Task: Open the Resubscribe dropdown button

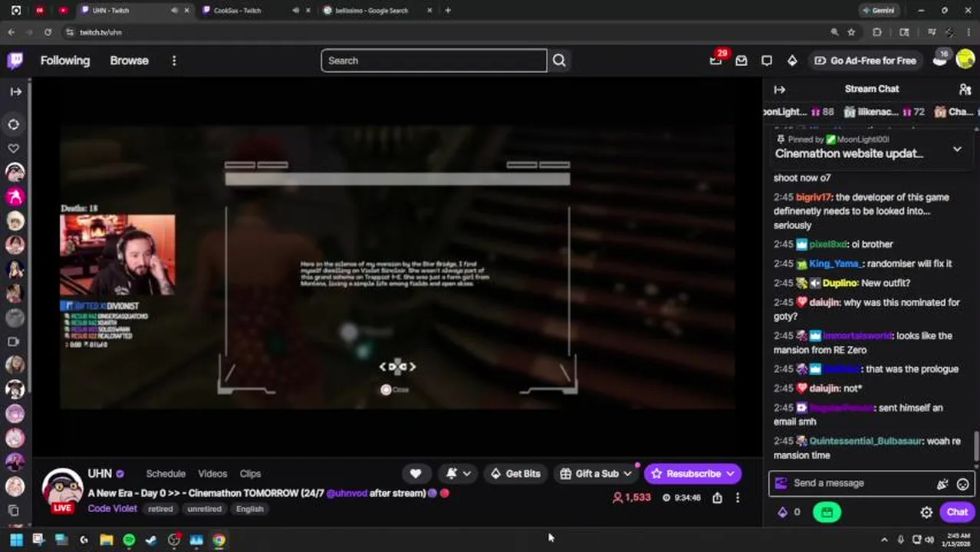Action: pos(693,474)
